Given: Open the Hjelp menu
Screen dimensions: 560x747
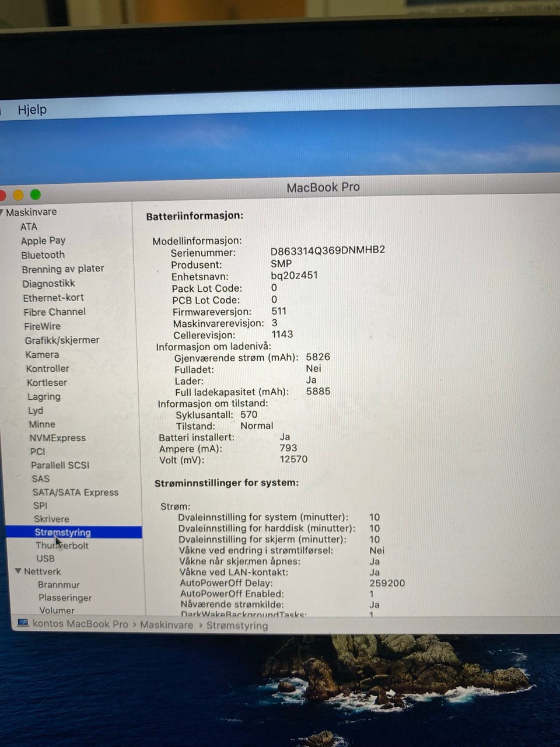Looking at the screenshot, I should (32, 110).
